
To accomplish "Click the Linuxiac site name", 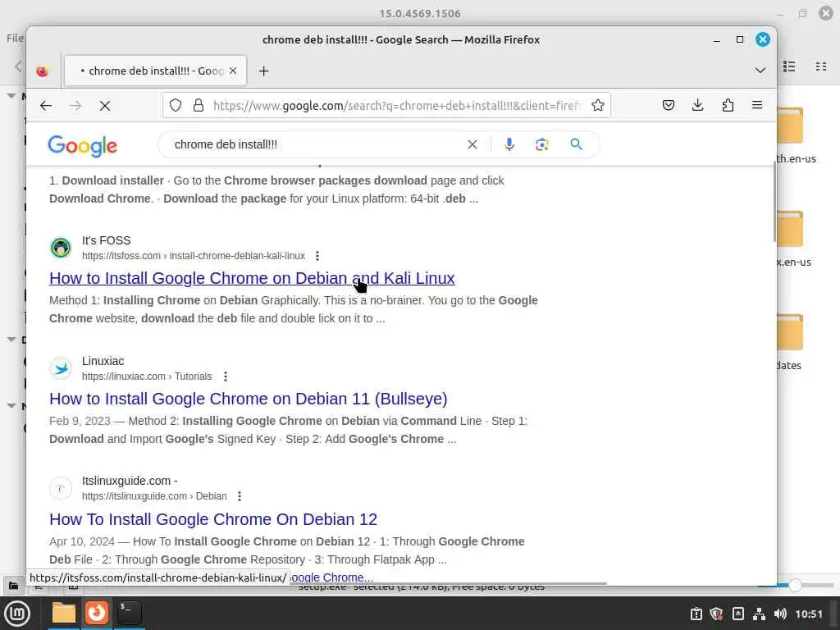I will (103, 361).
